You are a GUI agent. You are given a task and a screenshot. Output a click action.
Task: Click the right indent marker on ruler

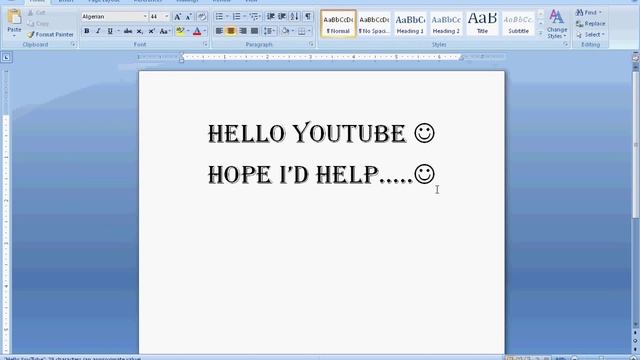pos(461,58)
